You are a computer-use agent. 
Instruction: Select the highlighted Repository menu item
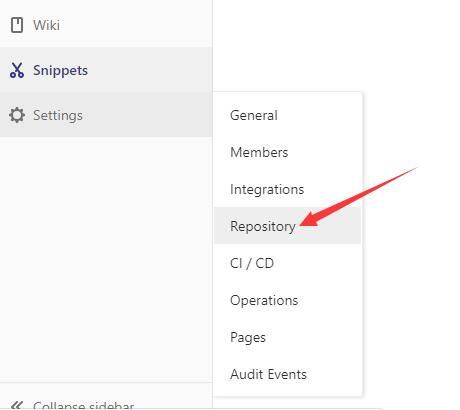click(x=287, y=225)
